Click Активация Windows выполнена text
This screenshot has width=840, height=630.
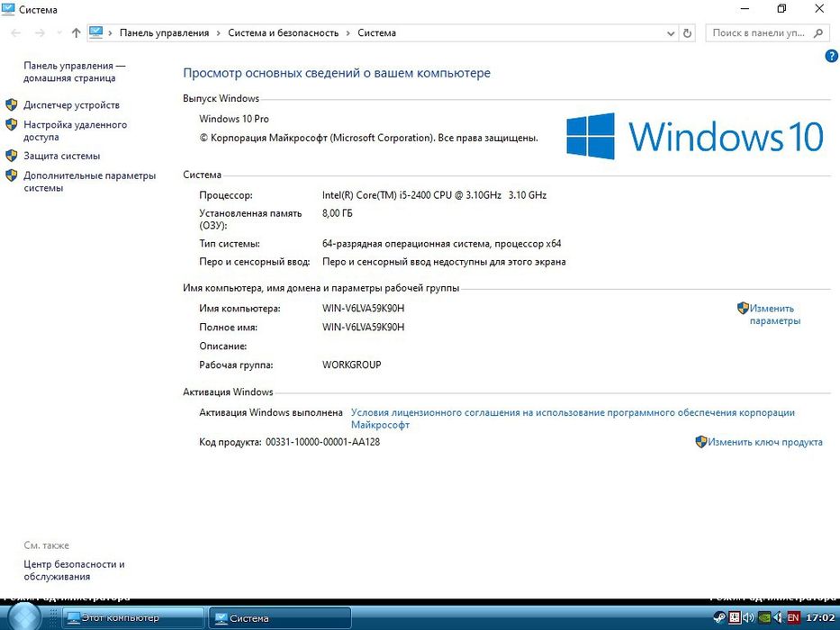pyautogui.click(x=270, y=412)
